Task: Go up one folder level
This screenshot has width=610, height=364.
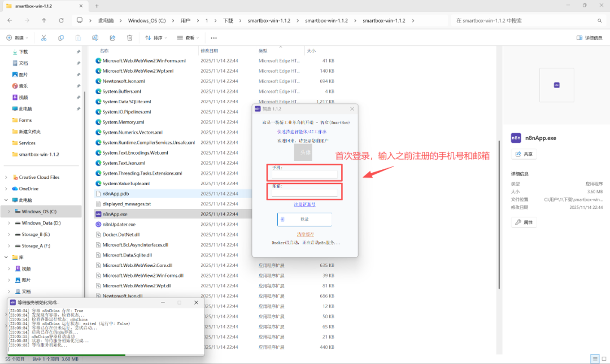Action: (x=44, y=21)
